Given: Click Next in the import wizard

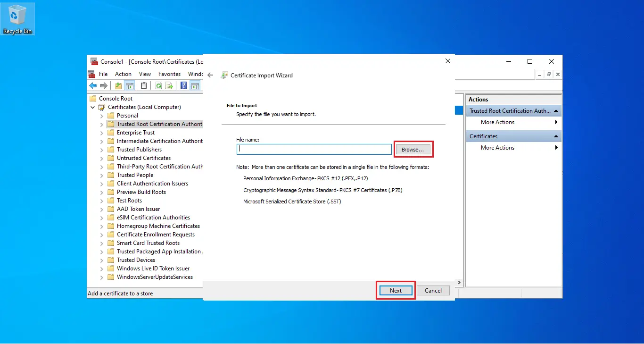Looking at the screenshot, I should coord(396,291).
